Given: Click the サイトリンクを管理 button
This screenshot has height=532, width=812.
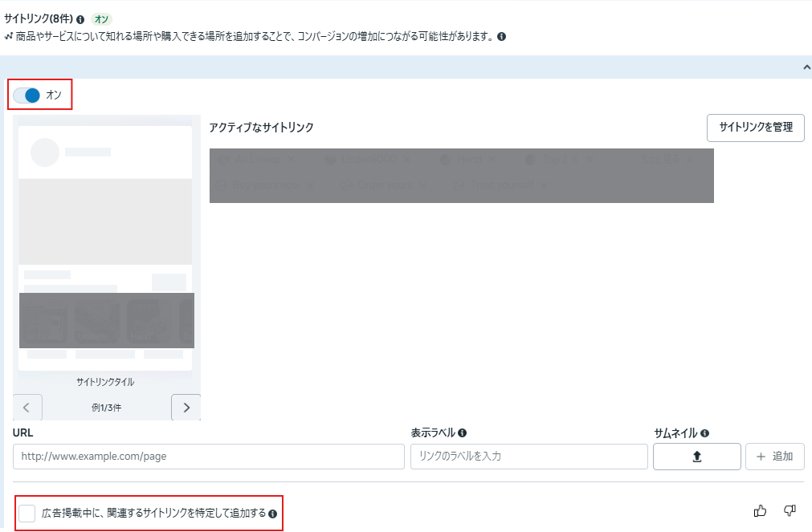Looking at the screenshot, I should tap(755, 127).
